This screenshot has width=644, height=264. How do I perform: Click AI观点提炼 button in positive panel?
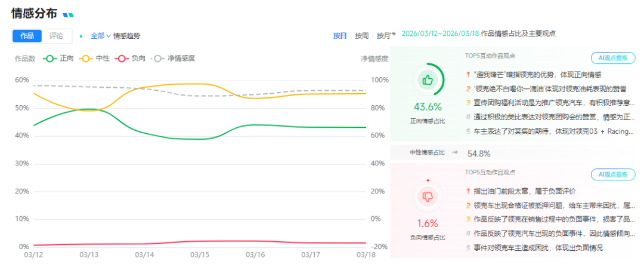612,58
